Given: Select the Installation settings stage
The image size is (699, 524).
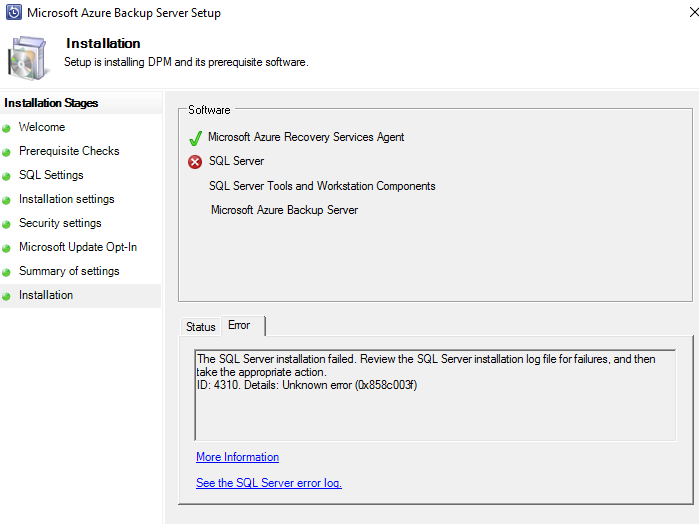Looking at the screenshot, I should pos(67,199).
